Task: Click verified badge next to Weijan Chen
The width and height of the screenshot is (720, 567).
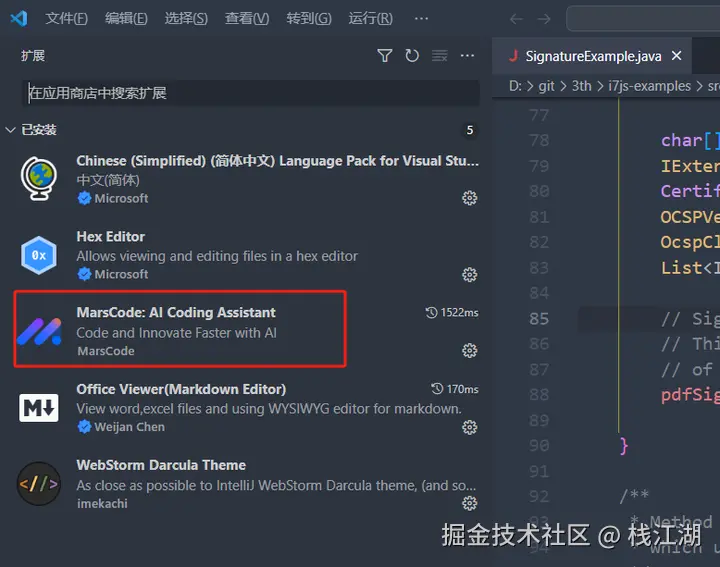Action: click(84, 427)
